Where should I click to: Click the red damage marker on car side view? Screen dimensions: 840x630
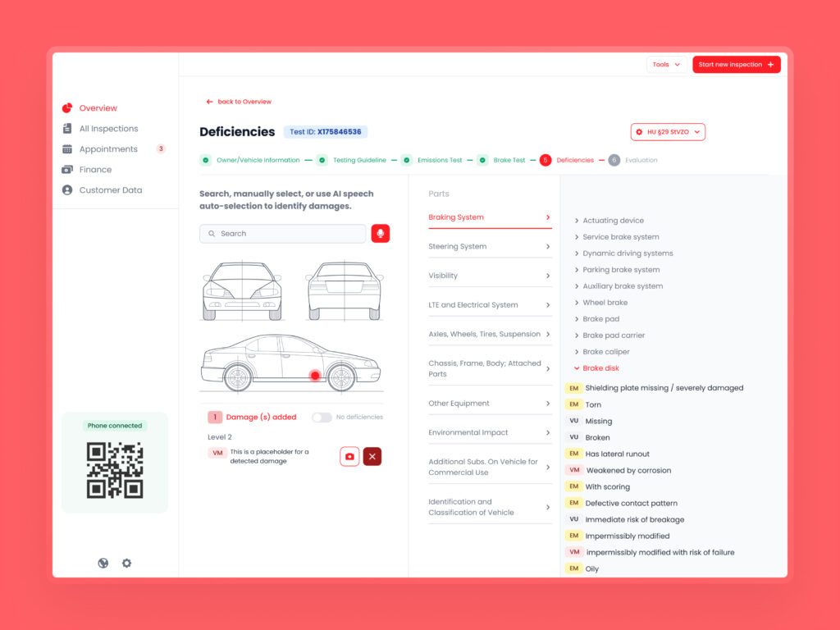coord(315,375)
